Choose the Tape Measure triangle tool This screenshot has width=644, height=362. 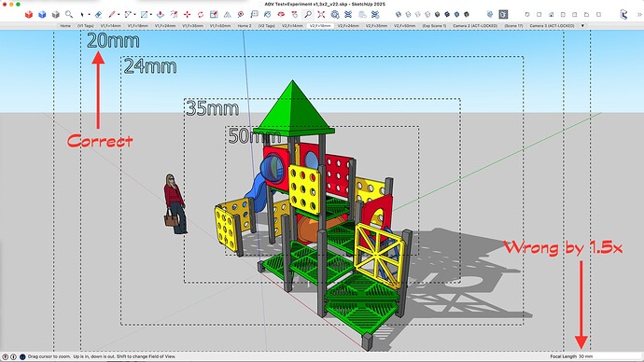click(227, 14)
